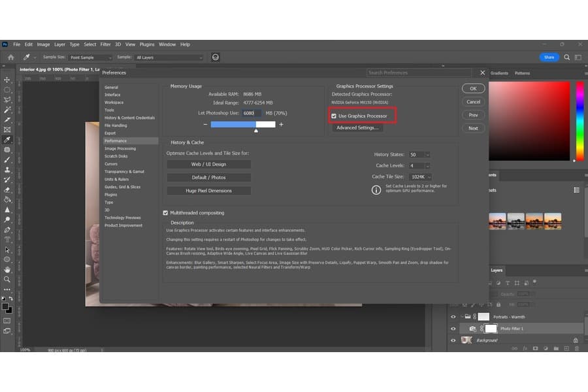Open the Plugins menu
The width and height of the screenshot is (588, 392).
[147, 44]
